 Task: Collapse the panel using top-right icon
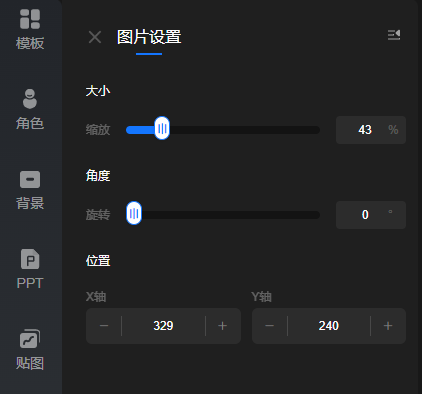(x=394, y=35)
